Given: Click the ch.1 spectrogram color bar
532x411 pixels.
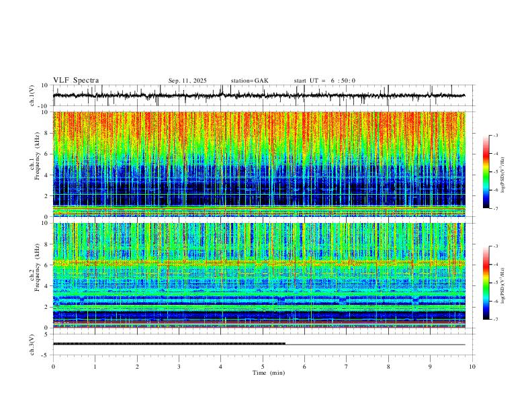Looking at the screenshot, I should [x=486, y=172].
